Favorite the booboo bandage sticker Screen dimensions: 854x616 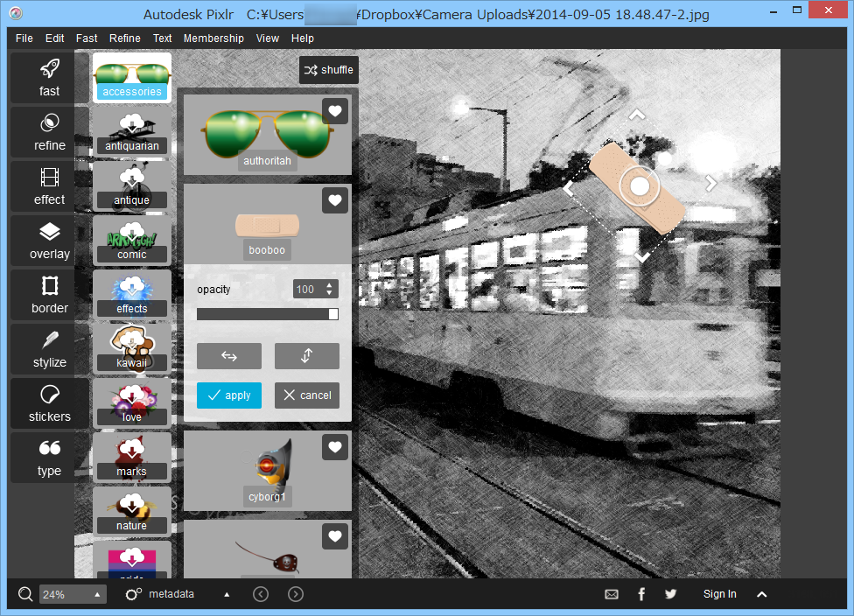click(335, 199)
